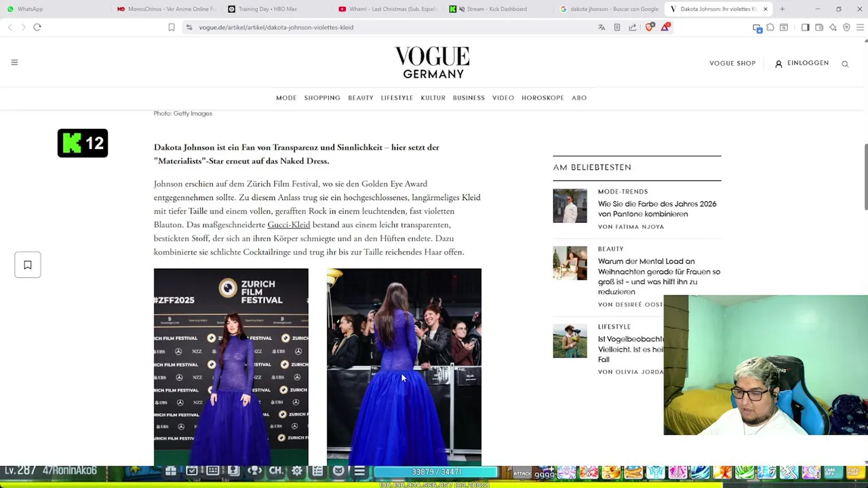Screen dimensions: 868x488
Task: Open article about Pantone color 2026
Action: [x=657, y=209]
